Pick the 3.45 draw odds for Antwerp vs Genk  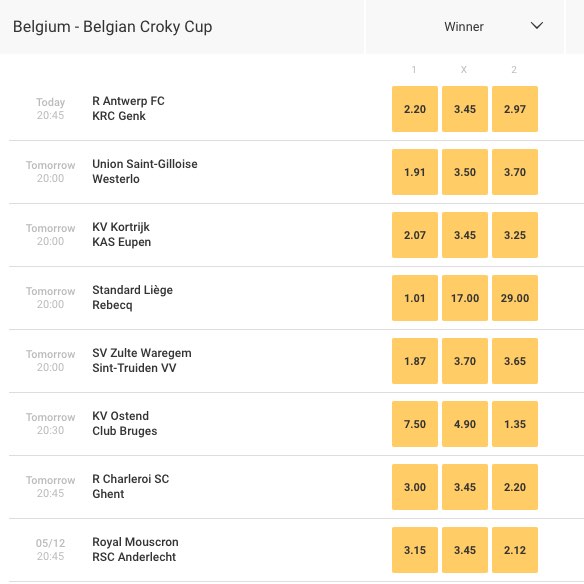point(465,109)
